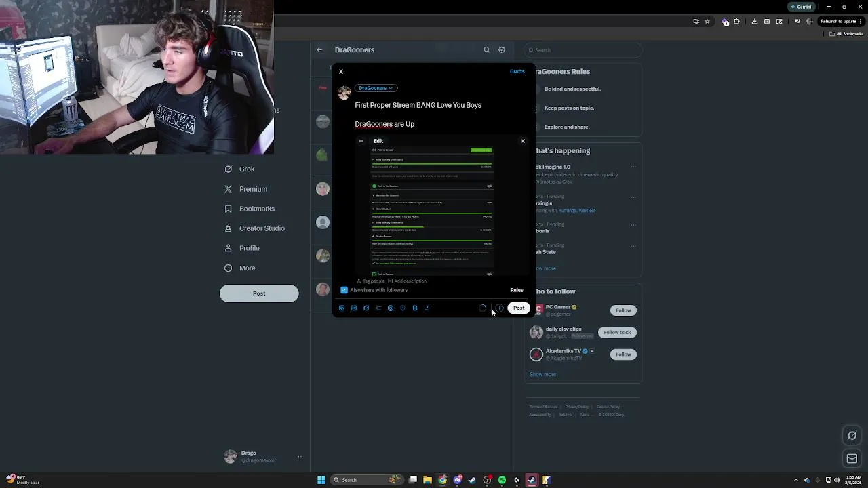Open DraGooners community settings gear

click(x=502, y=49)
